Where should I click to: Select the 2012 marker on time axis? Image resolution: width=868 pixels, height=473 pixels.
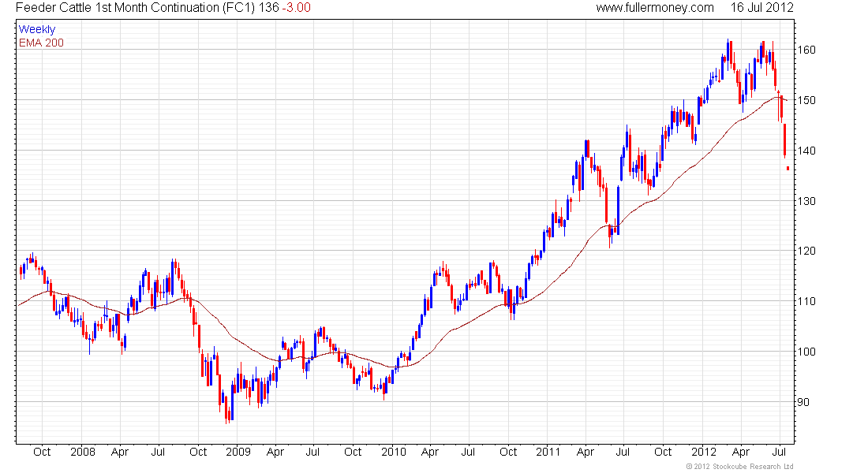coord(703,452)
